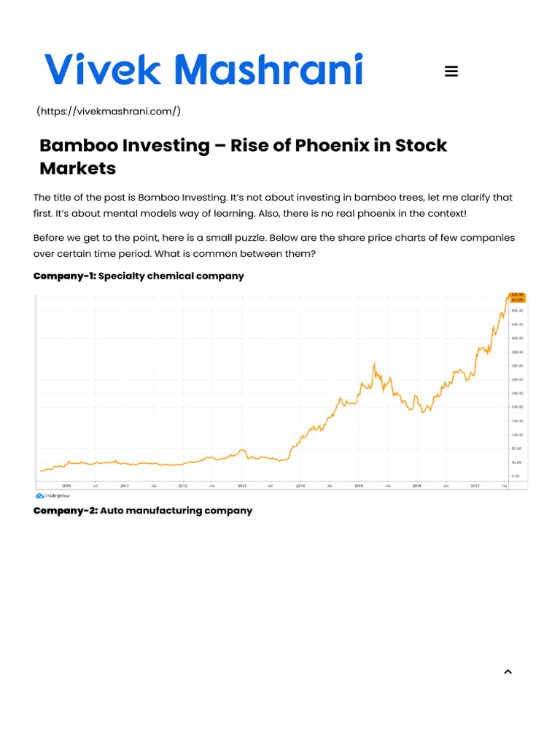Open the vivekmashrani.com URL link
Image resolution: width=560 pixels, height=747 pixels.
click(109, 111)
